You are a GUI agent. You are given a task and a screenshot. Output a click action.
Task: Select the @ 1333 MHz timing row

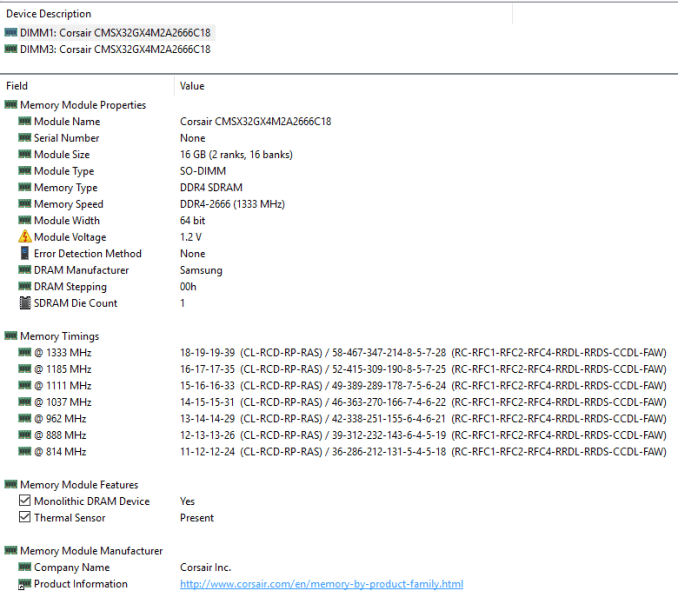coord(62,353)
